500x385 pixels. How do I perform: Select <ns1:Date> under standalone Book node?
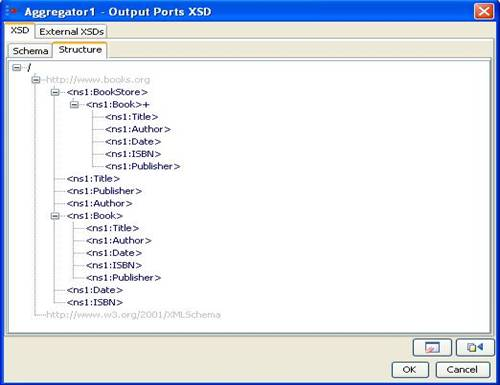click(114, 253)
